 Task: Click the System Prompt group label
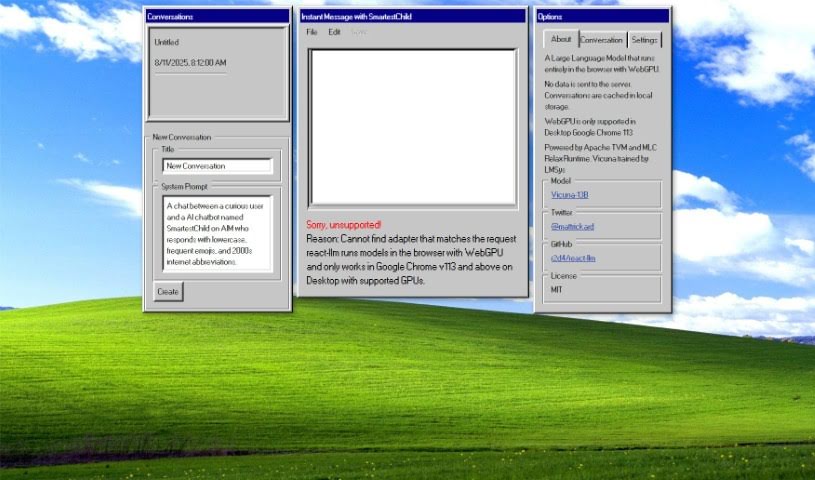(x=184, y=186)
